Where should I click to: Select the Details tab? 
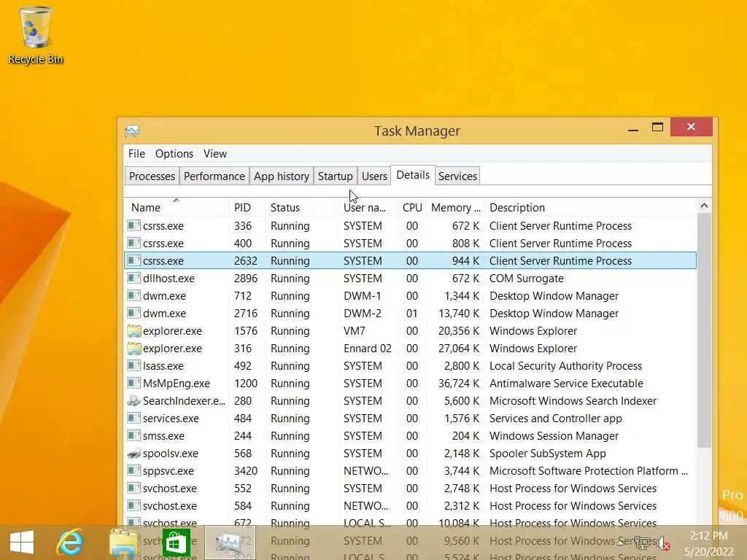pos(413,175)
